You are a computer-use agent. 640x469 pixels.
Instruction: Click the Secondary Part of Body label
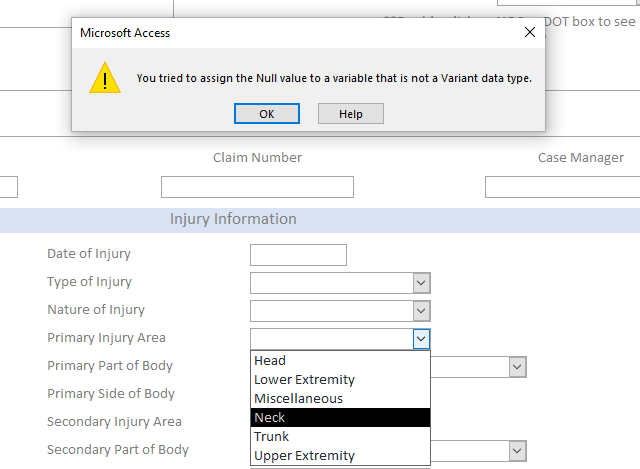pyautogui.click(x=118, y=450)
